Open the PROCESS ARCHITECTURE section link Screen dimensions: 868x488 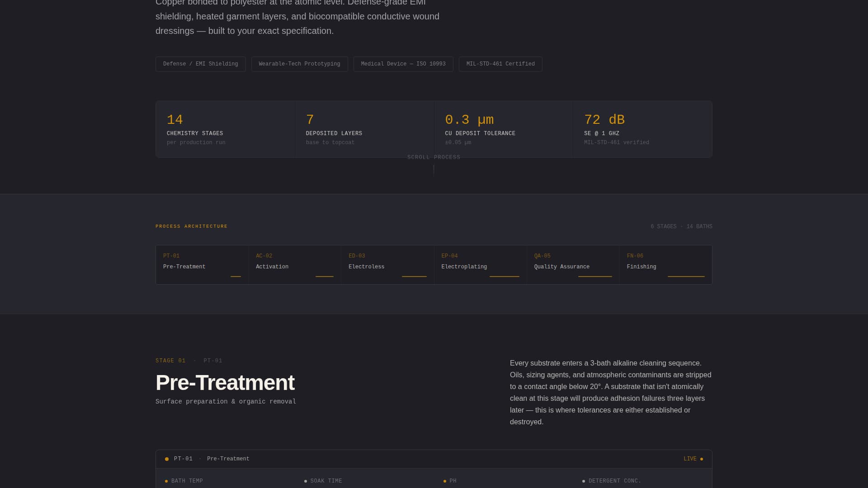[x=191, y=226]
